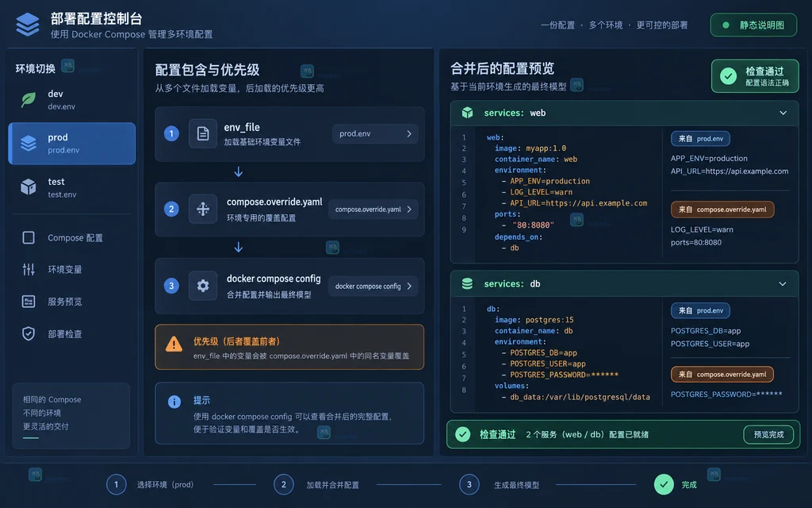Click db_data:/var/lib/postgresql/data volume line

(x=576, y=397)
